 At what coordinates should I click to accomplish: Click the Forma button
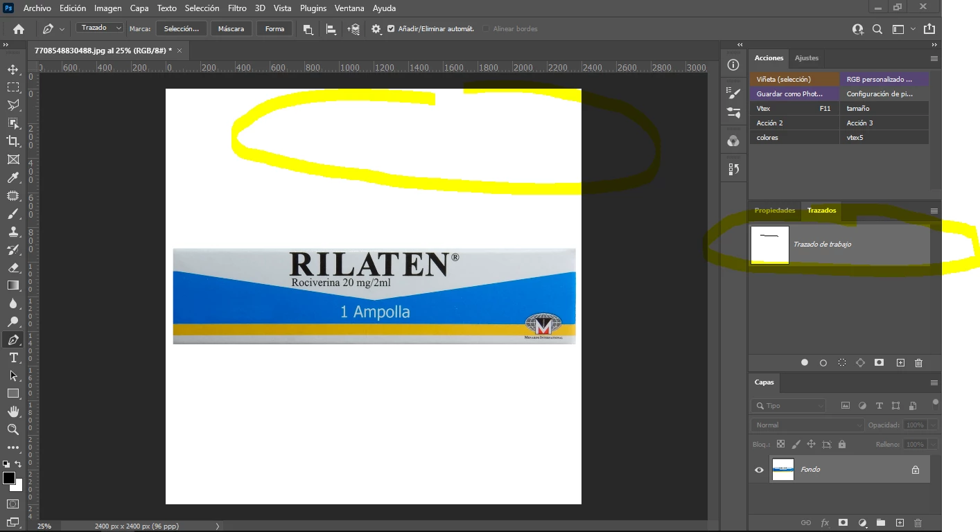point(274,29)
